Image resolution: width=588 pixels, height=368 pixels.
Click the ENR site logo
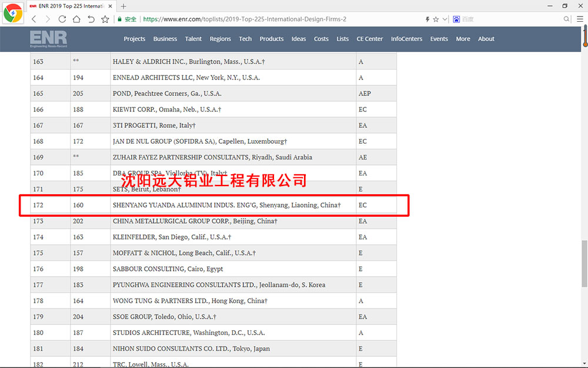pyautogui.click(x=48, y=39)
